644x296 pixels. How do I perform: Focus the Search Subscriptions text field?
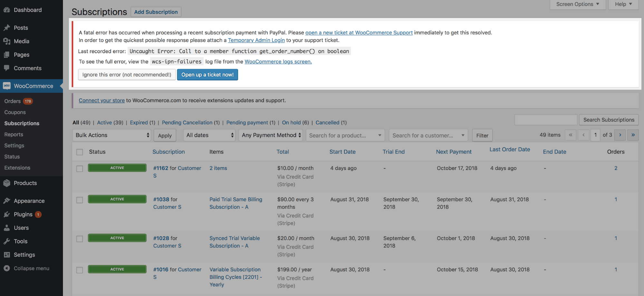[x=546, y=120]
